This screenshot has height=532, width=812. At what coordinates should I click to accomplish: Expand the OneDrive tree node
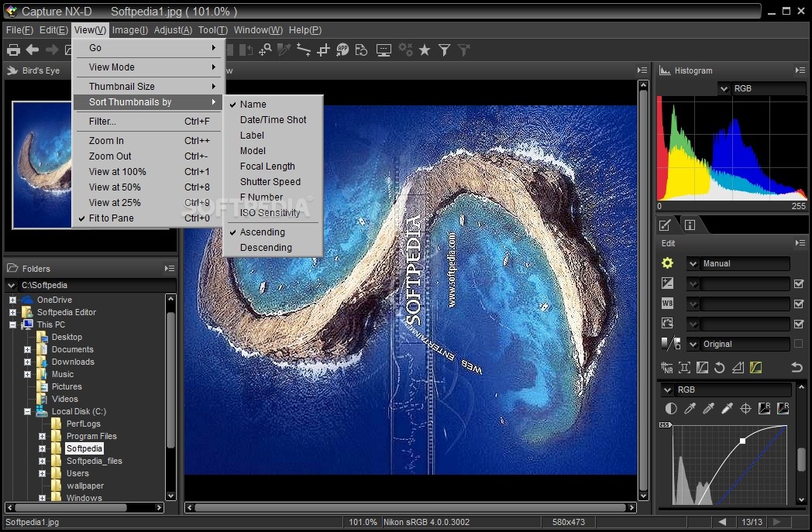pyautogui.click(x=12, y=300)
